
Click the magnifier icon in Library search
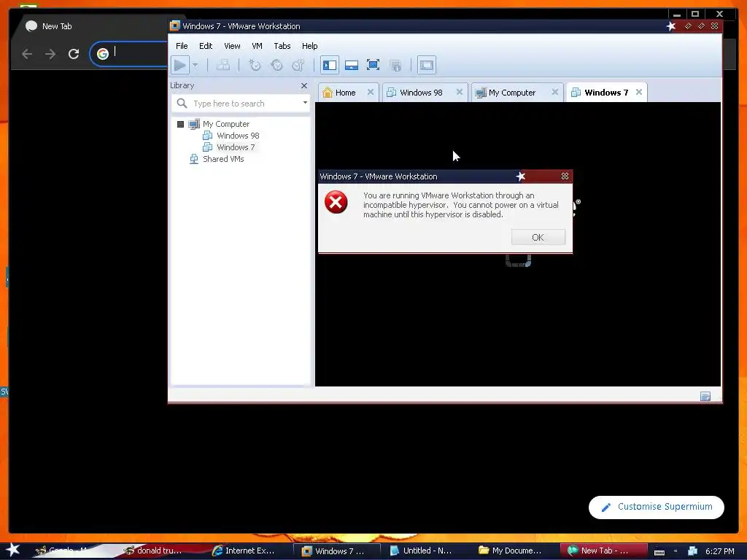[182, 103]
